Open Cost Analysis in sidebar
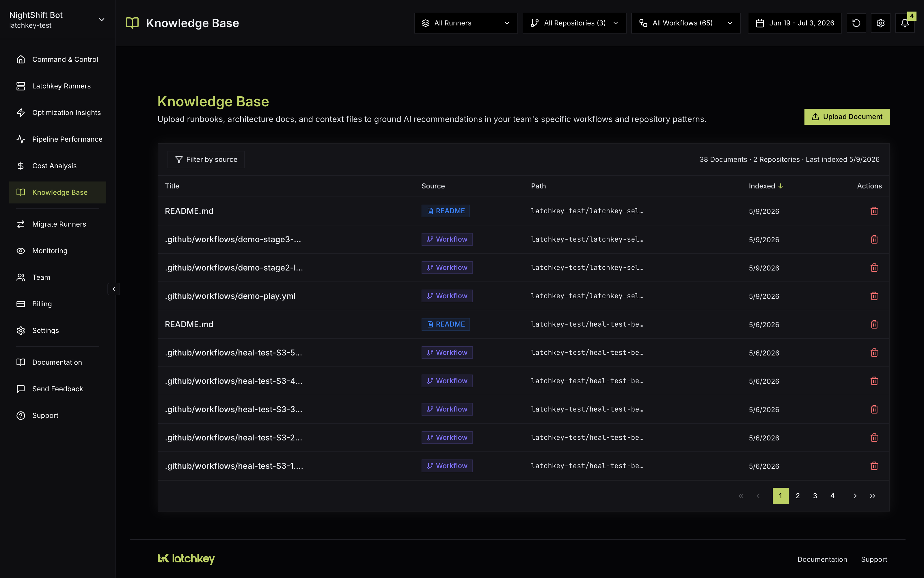This screenshot has height=578, width=924. (x=58, y=166)
